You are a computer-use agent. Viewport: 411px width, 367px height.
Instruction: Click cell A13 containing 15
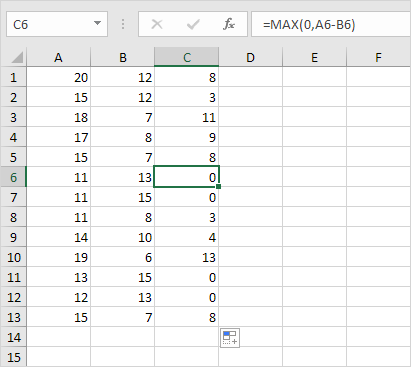tap(58, 317)
